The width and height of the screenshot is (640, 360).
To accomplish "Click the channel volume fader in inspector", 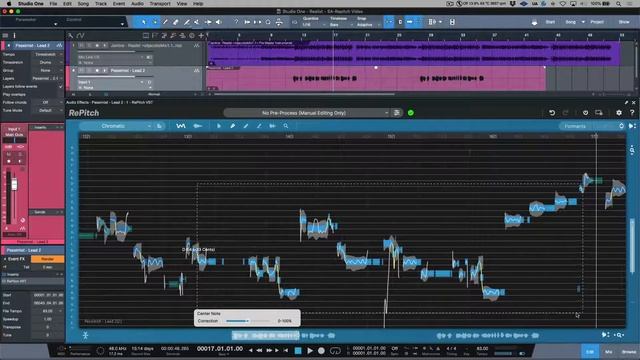I will pos(14,184).
